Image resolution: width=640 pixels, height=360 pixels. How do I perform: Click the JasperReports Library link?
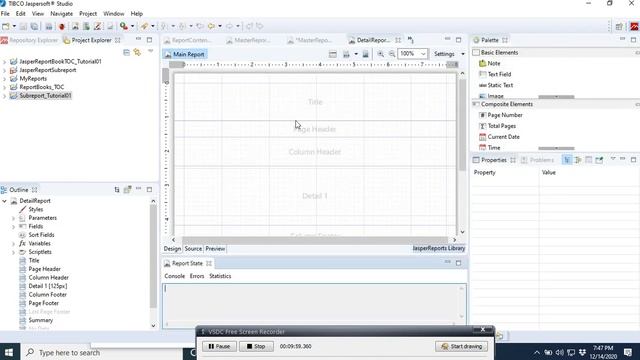(438, 248)
